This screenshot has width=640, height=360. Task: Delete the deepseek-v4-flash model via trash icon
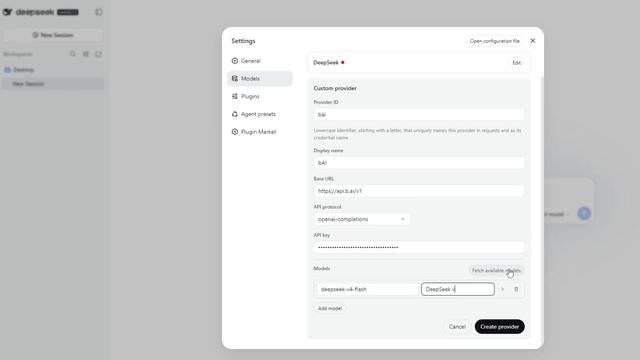[516, 289]
